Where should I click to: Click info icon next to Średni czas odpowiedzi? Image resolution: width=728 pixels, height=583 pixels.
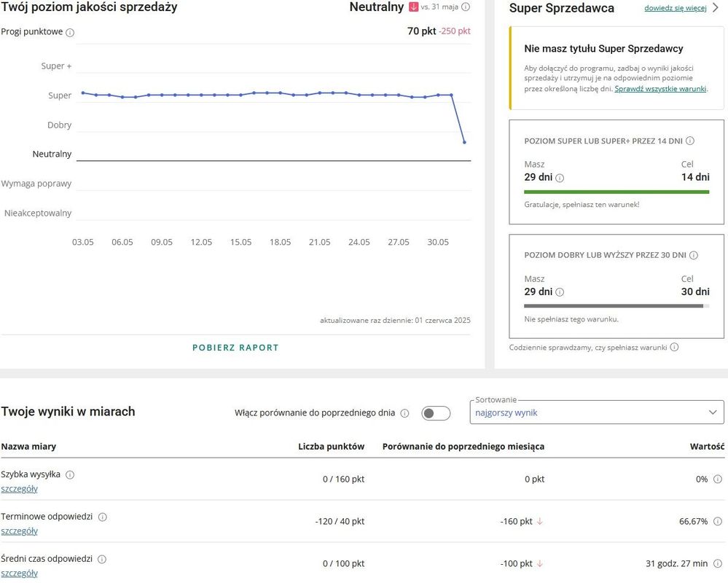[x=102, y=559]
